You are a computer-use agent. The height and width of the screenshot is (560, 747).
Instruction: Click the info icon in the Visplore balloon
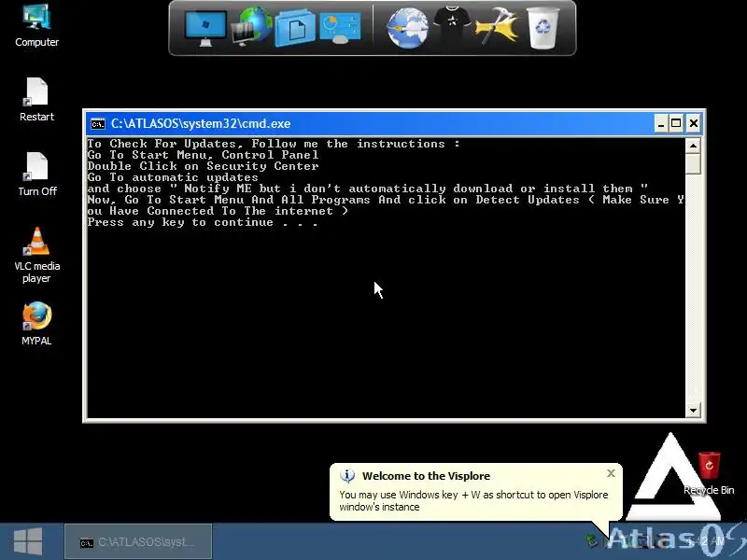pos(347,475)
